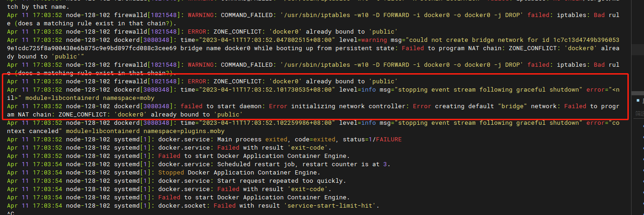The width and height of the screenshot is (644, 215).
Task: Click the highlighted 'failed to start daemon' text
Action: coord(223,106)
